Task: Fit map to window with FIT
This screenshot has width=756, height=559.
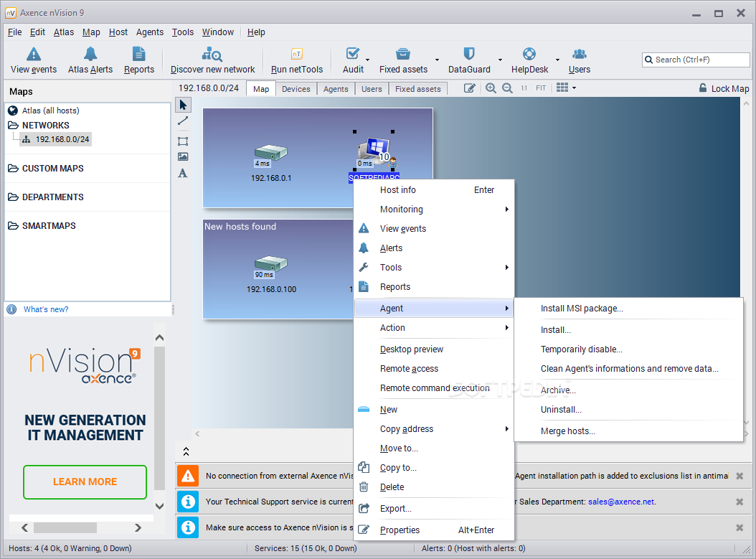Action: [x=541, y=88]
